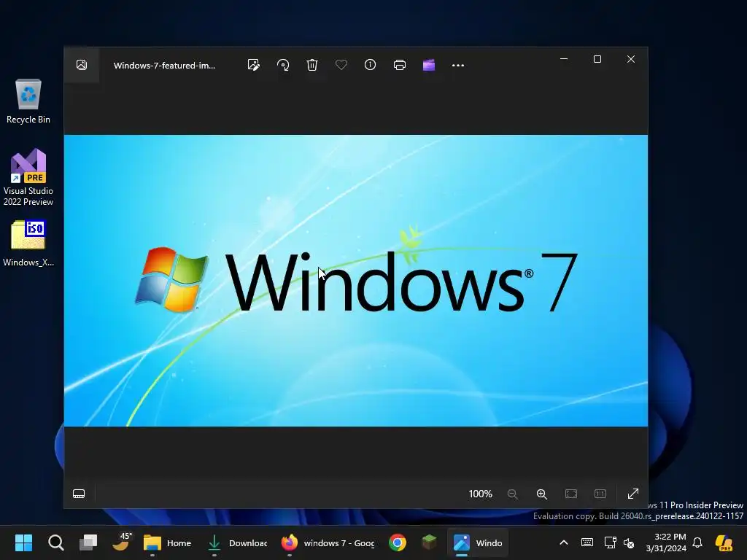The width and height of the screenshot is (747, 560).
Task: Delete the image with the trash icon
Action: pos(312,65)
